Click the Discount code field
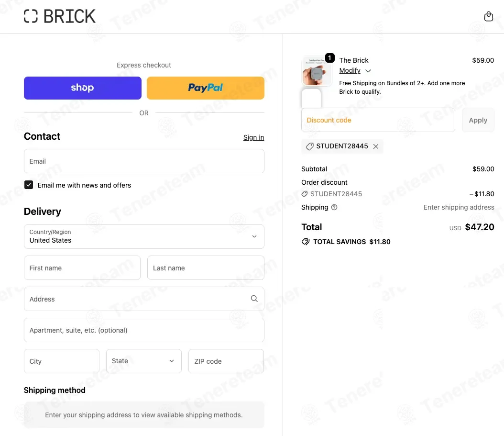The width and height of the screenshot is (504, 436). (x=378, y=120)
